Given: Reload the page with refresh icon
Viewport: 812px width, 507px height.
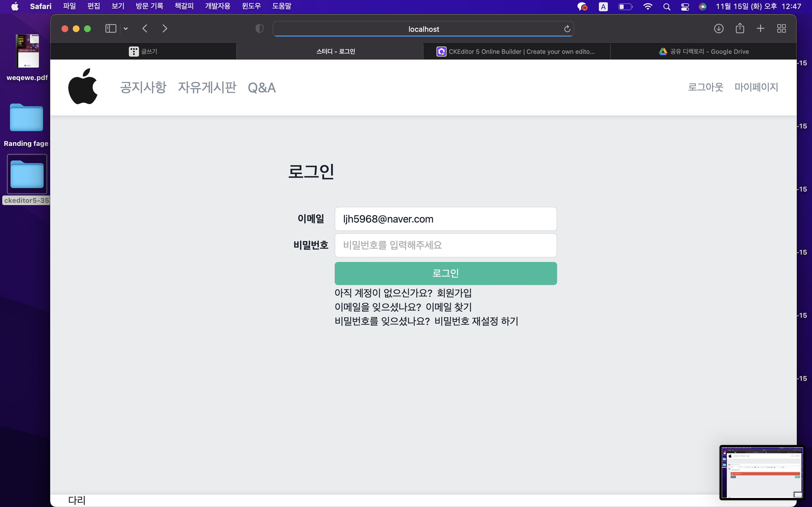Looking at the screenshot, I should [x=567, y=29].
